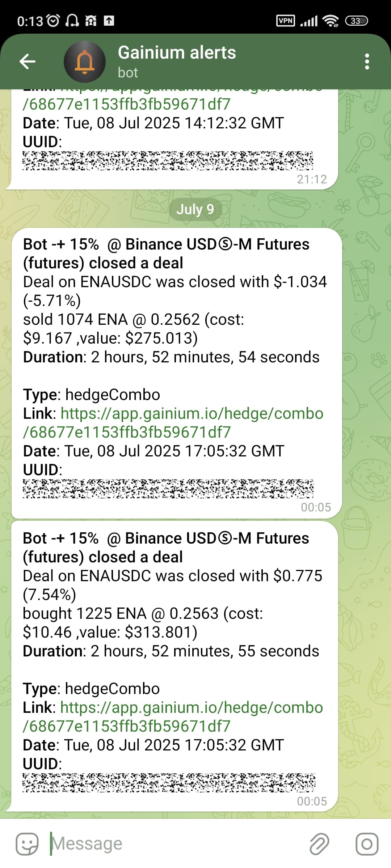Reveal the UUID spoiler in $0.775 message
The height and width of the screenshot is (868, 391).
pos(169,783)
